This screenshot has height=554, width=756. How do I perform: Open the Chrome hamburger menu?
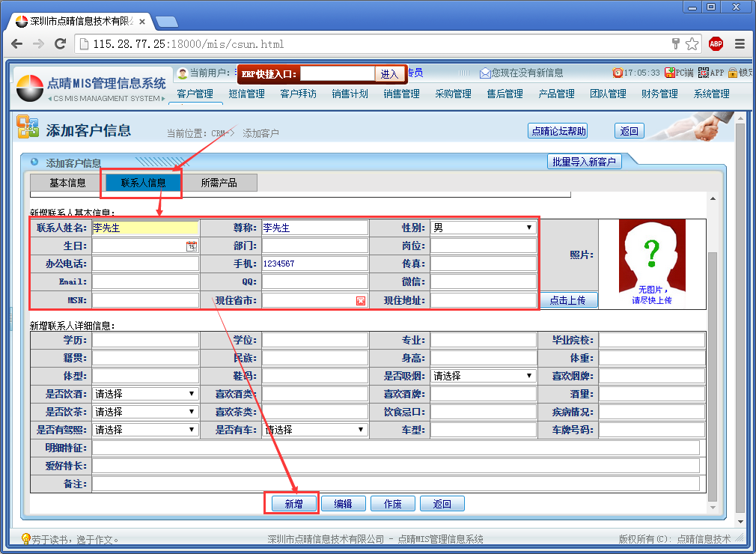pyautogui.click(x=740, y=44)
